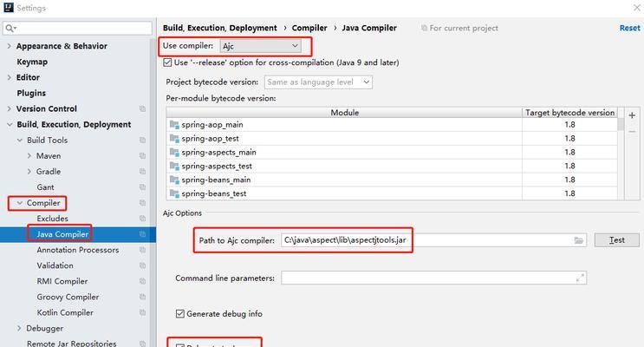This screenshot has height=347, width=644.
Task: Click the spring-aop_main module folder icon
Action: (x=174, y=125)
